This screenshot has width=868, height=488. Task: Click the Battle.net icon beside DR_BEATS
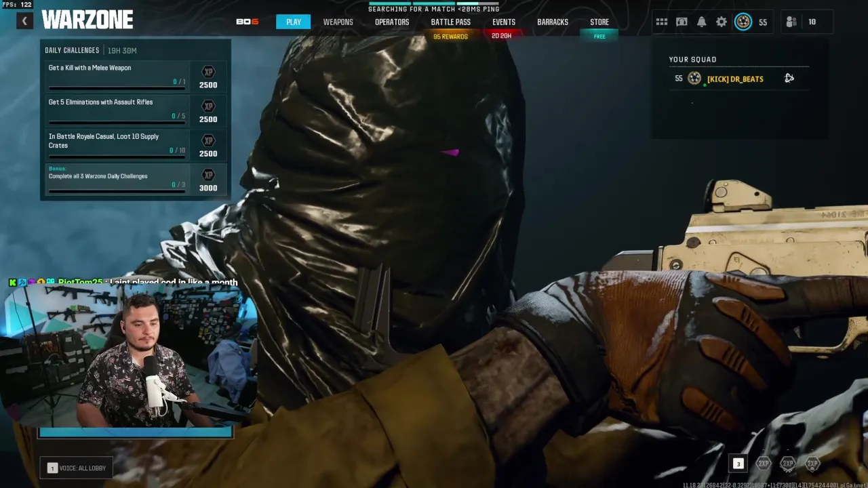789,78
